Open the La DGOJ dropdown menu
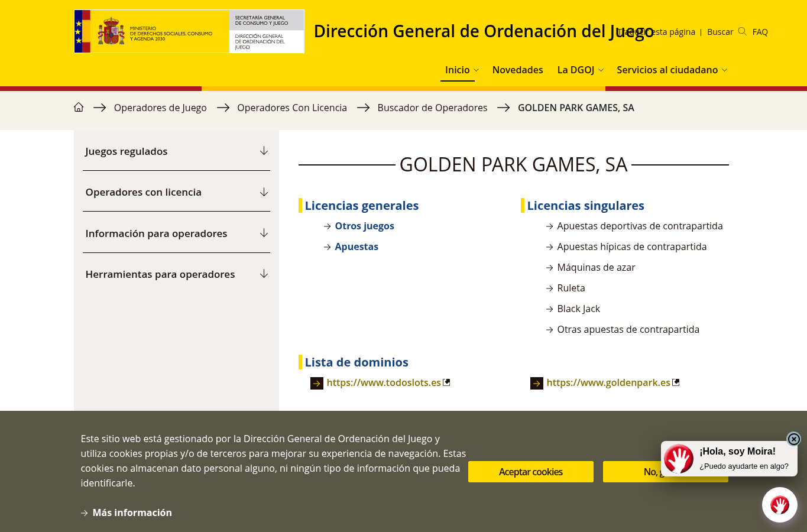The width and height of the screenshot is (807, 532). [580, 70]
